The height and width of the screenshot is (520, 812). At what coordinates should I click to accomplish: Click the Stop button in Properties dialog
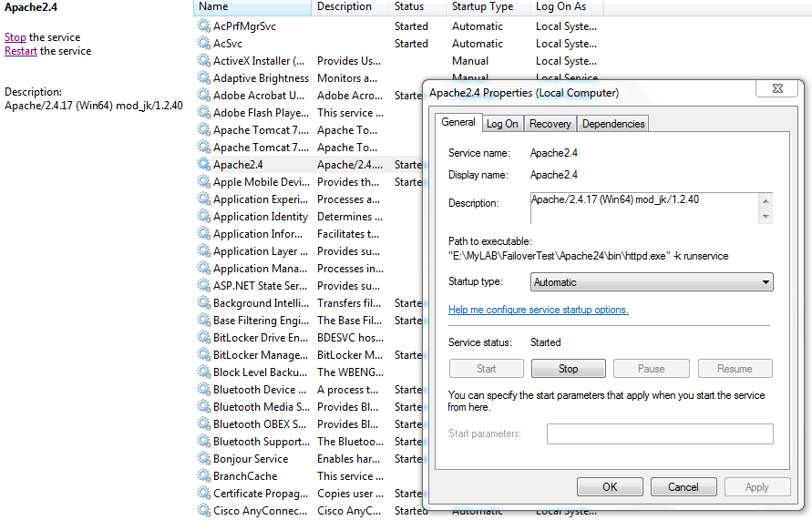pyautogui.click(x=568, y=369)
